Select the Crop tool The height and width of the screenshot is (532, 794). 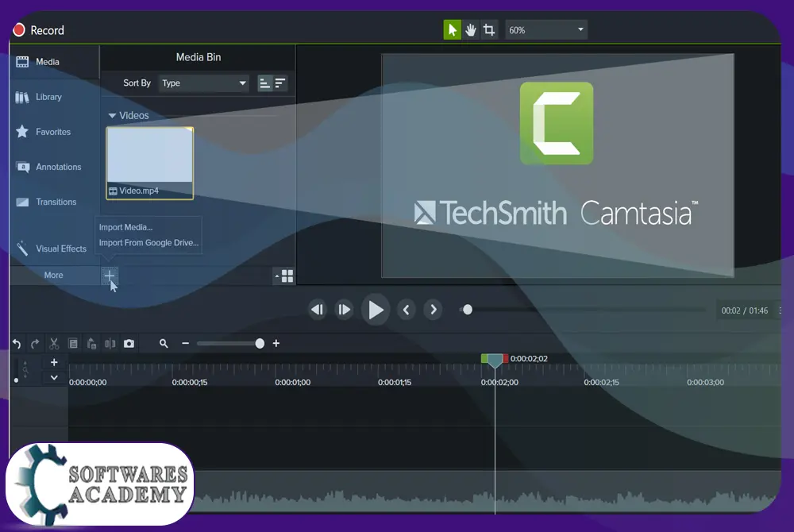coord(489,30)
